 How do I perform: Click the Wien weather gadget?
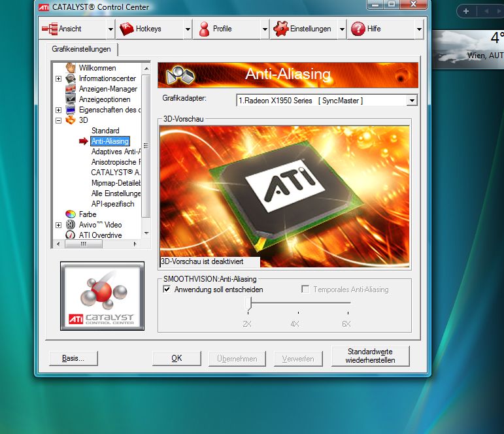(x=468, y=49)
